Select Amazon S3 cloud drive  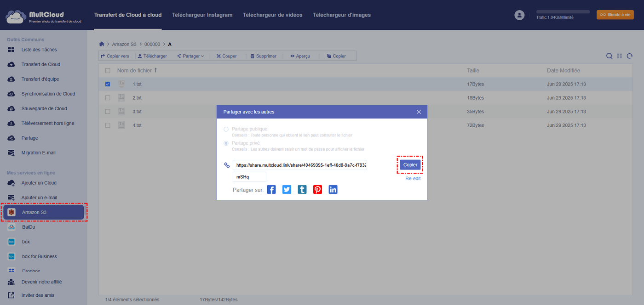[x=44, y=212]
